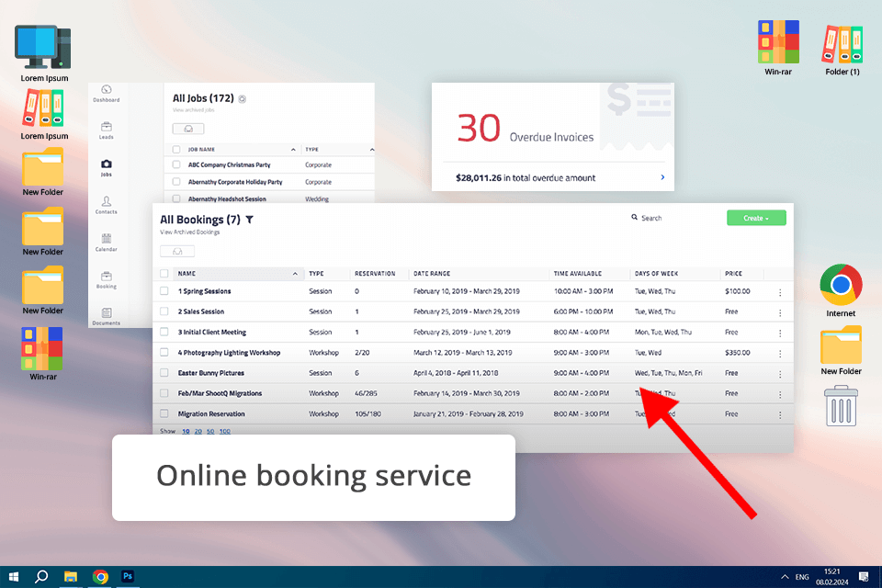
Task: Sort bookings by Reservation header
Action: [375, 274]
